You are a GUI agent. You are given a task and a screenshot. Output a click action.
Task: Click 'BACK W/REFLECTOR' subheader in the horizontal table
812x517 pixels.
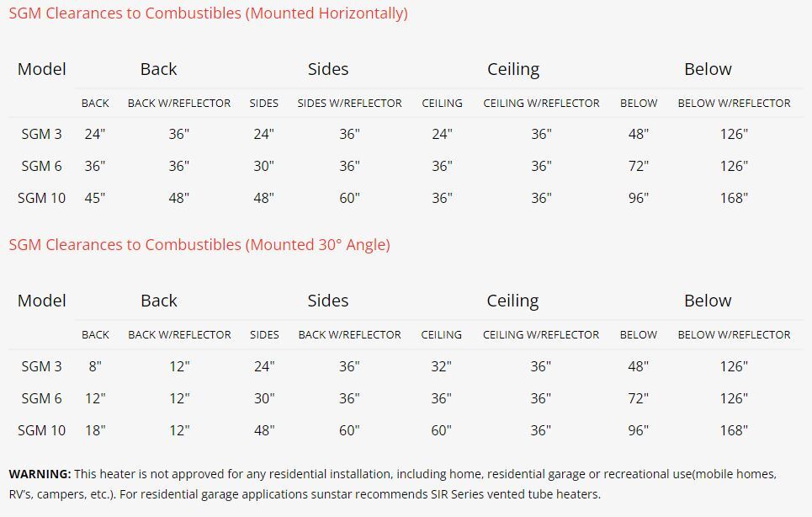pos(179,103)
